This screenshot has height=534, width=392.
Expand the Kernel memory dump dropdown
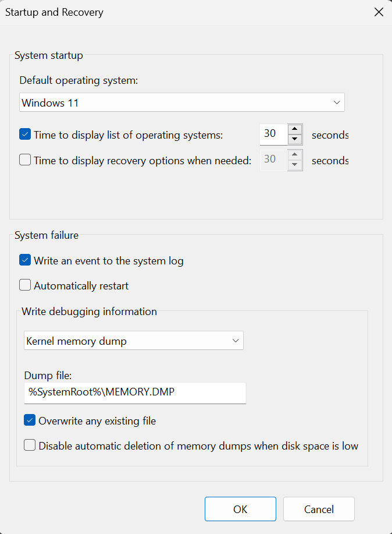(134, 341)
